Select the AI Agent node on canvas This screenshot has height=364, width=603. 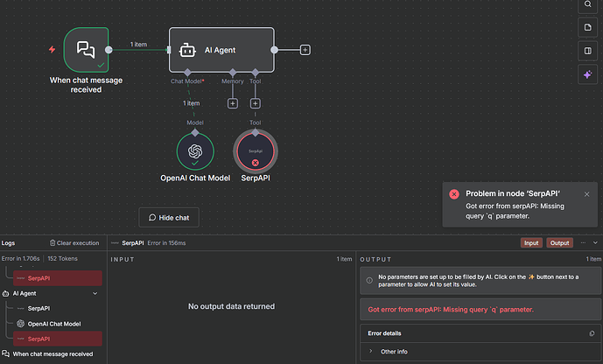pyautogui.click(x=222, y=50)
